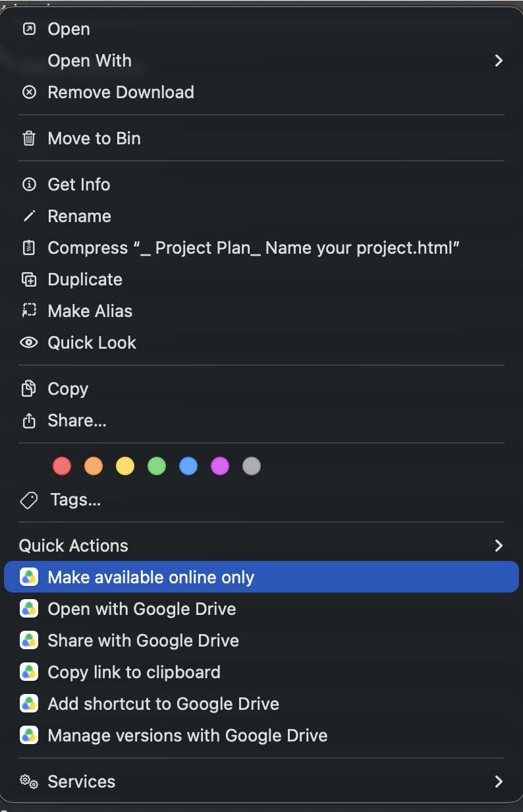Click the Quick Look eye icon

pyautogui.click(x=29, y=343)
